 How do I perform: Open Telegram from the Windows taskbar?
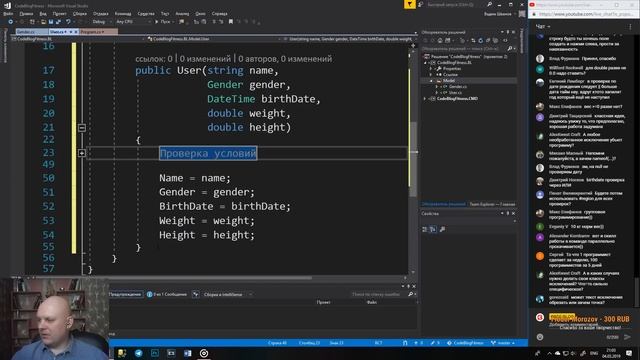[x=139, y=353]
